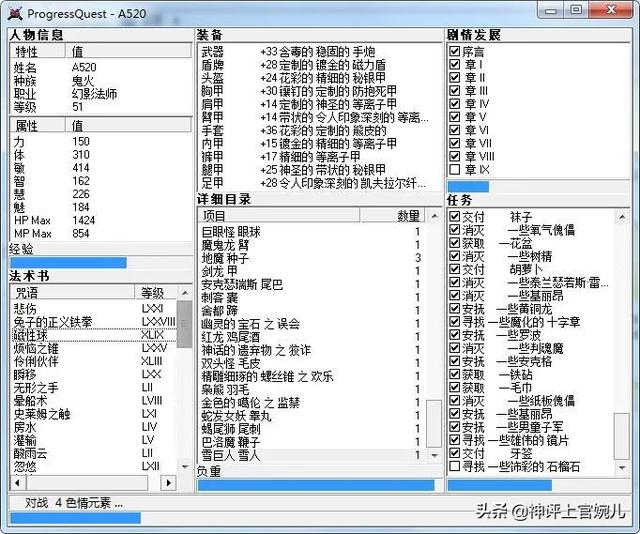
Task: Click the 等级 column header in spell book
Action: point(156,293)
